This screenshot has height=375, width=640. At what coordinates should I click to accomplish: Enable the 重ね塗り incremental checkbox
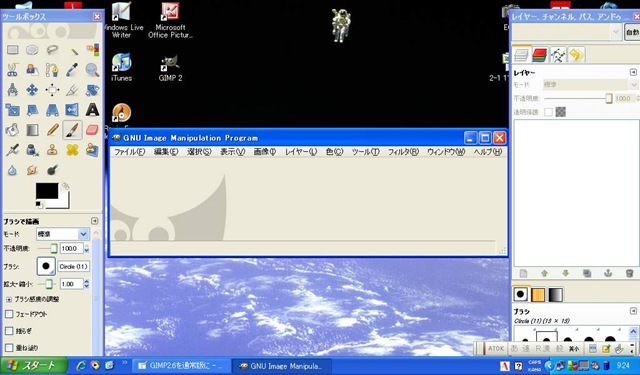(9, 348)
